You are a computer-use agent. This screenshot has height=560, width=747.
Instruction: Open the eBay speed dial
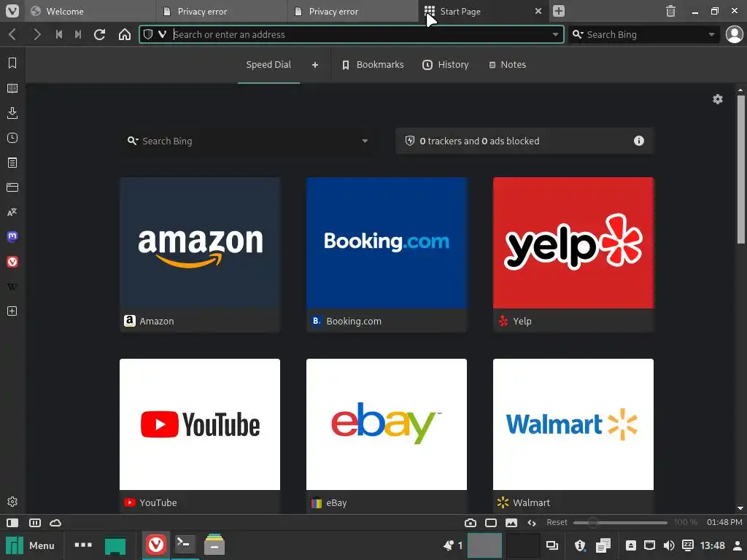point(387,436)
